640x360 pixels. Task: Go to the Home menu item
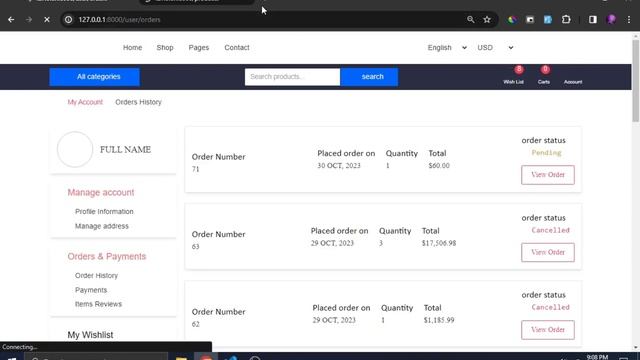coord(133,48)
